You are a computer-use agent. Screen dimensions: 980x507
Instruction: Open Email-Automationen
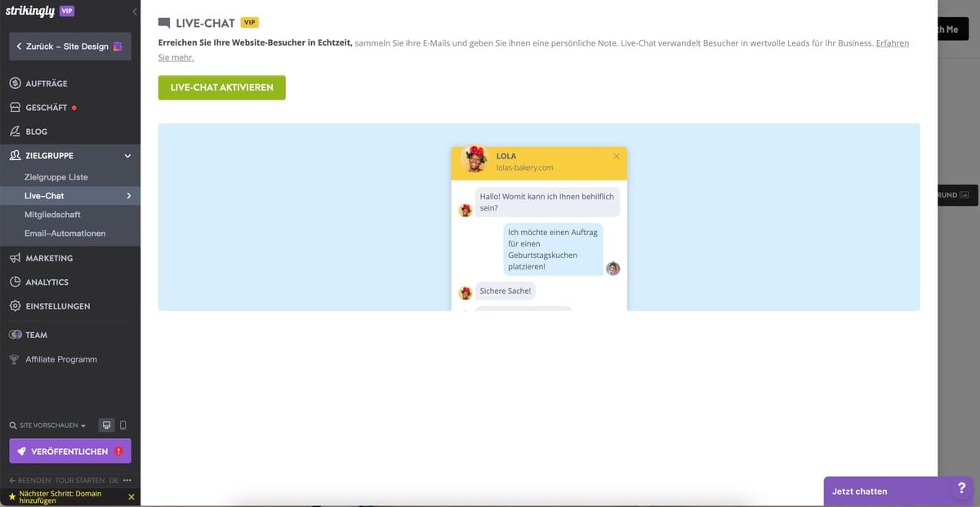click(x=65, y=233)
